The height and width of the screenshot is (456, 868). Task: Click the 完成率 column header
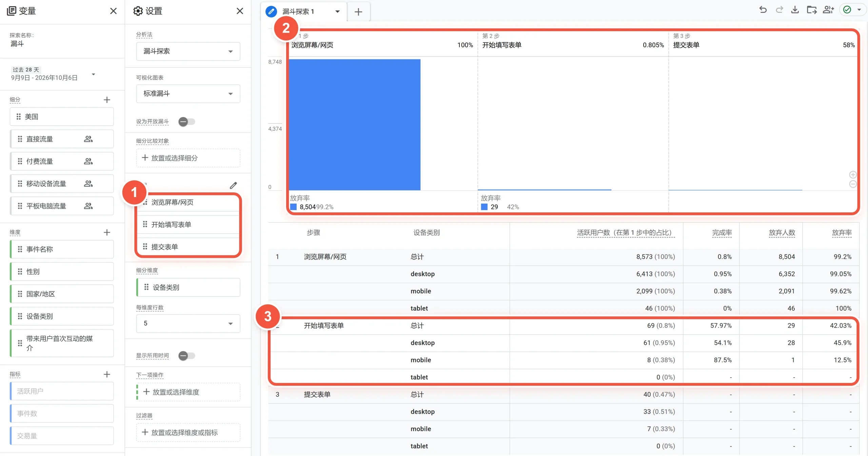point(722,233)
